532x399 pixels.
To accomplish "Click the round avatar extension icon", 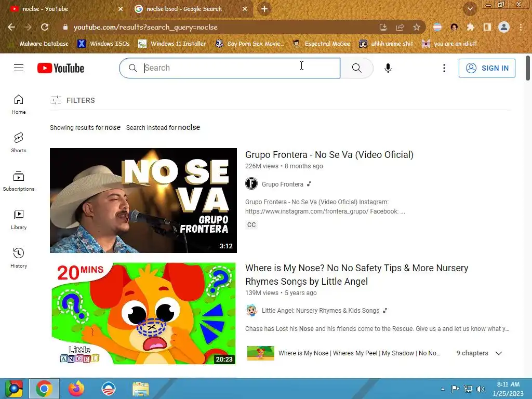I will pyautogui.click(x=454, y=27).
